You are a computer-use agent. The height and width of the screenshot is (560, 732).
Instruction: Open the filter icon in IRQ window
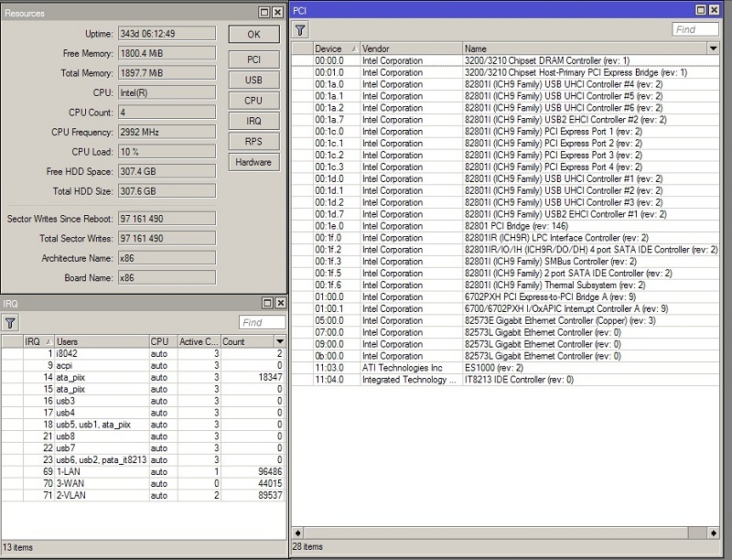point(10,322)
